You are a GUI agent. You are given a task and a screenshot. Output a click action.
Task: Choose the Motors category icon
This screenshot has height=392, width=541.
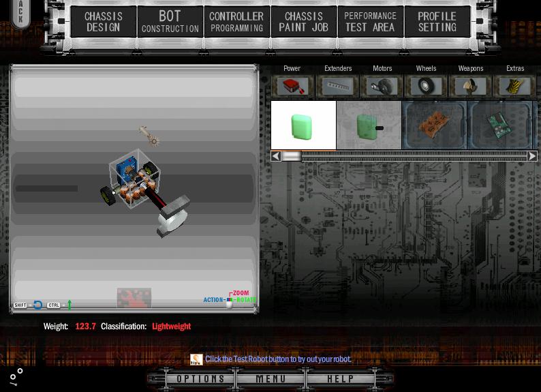click(x=382, y=86)
